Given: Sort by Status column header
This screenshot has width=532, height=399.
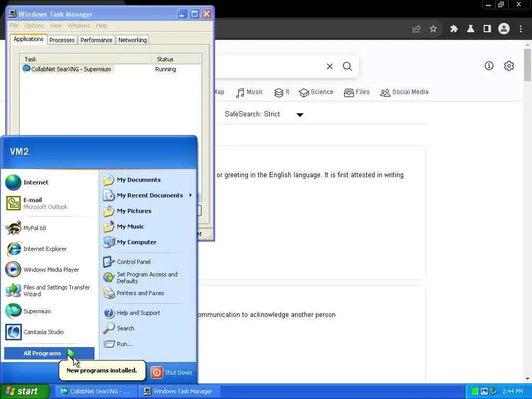Looking at the screenshot, I should click(177, 59).
